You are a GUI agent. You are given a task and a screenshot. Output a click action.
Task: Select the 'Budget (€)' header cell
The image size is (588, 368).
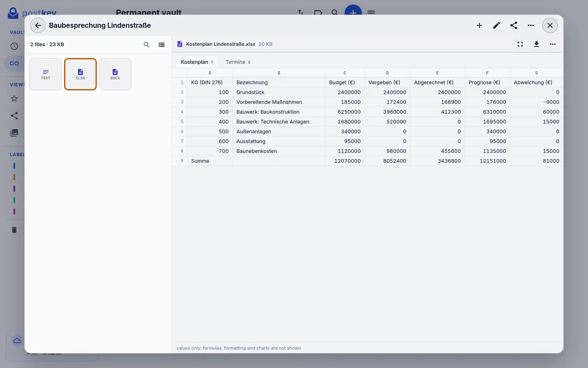pos(345,82)
